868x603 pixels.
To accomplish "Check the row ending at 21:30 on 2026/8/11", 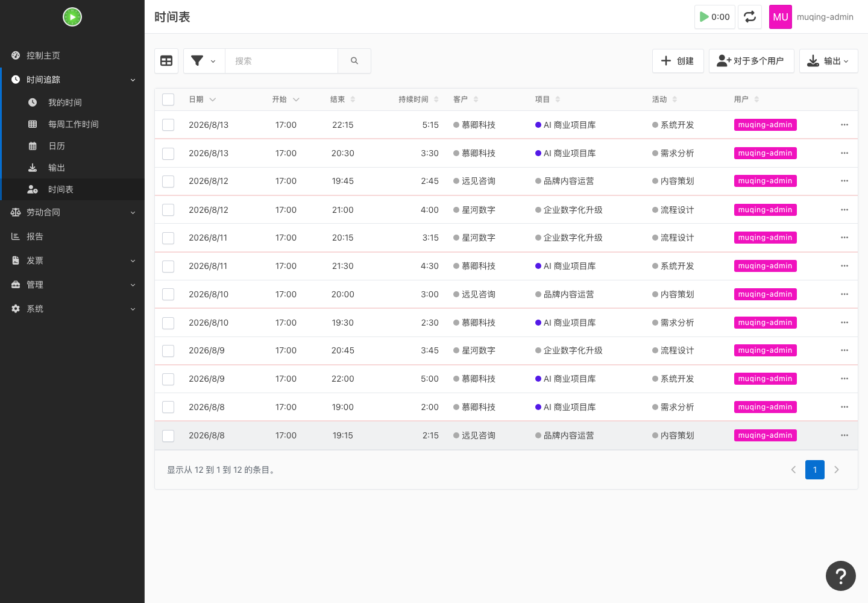I will [168, 266].
